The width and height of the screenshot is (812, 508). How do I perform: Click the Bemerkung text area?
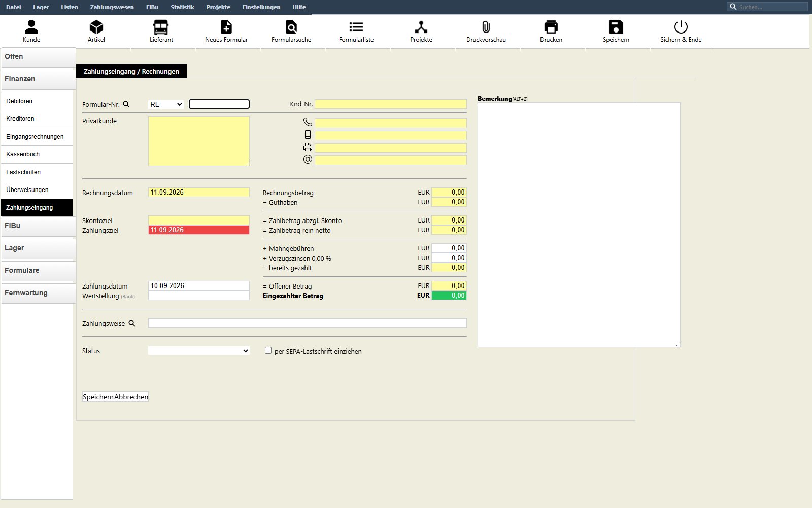[579, 225]
